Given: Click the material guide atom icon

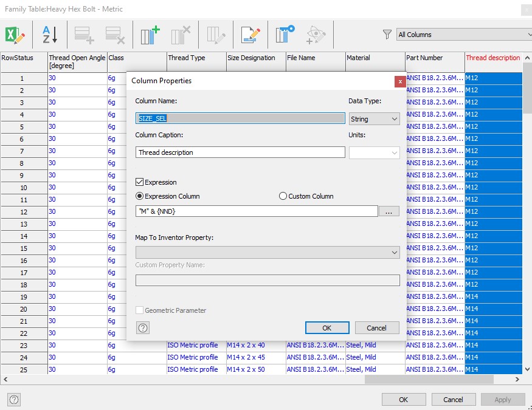Looking at the screenshot, I should tap(316, 35).
